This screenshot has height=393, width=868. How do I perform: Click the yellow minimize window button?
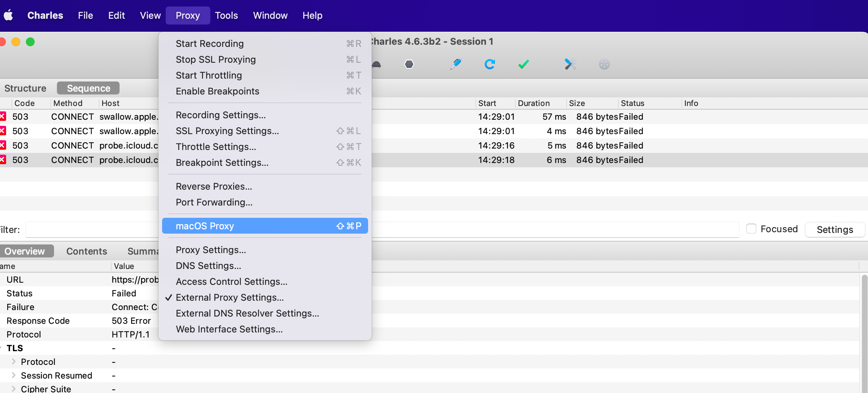[x=16, y=42]
